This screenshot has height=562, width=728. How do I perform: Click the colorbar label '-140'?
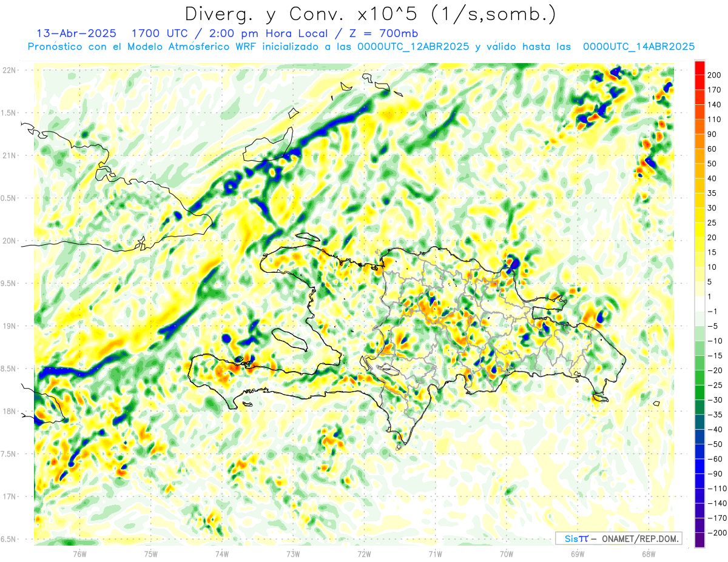pyautogui.click(x=718, y=503)
